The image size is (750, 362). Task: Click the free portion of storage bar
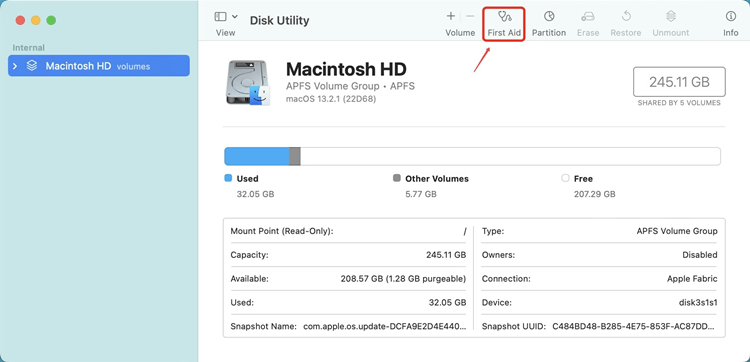coord(510,156)
